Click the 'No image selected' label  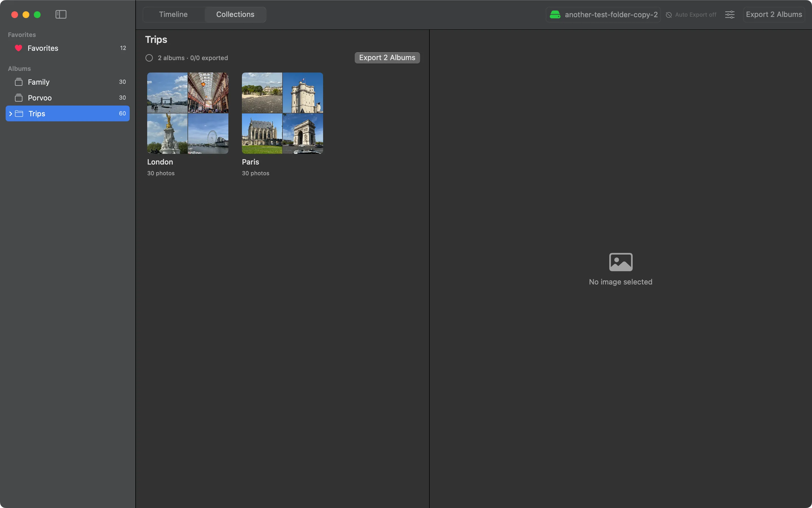pos(620,282)
